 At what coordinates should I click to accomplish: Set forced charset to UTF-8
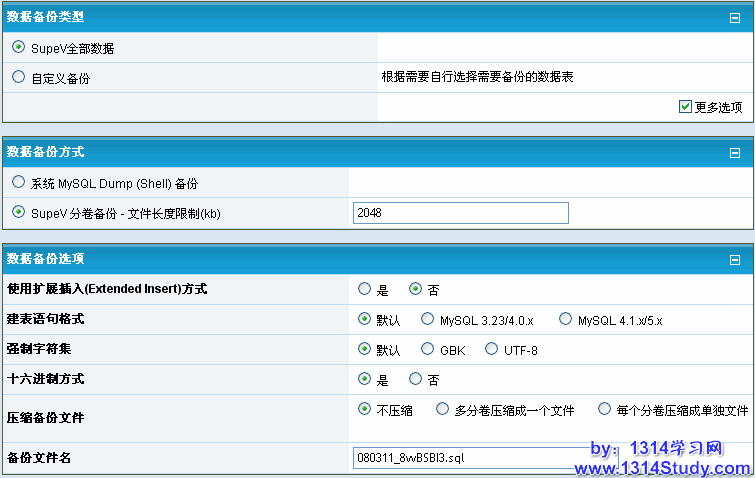492,350
